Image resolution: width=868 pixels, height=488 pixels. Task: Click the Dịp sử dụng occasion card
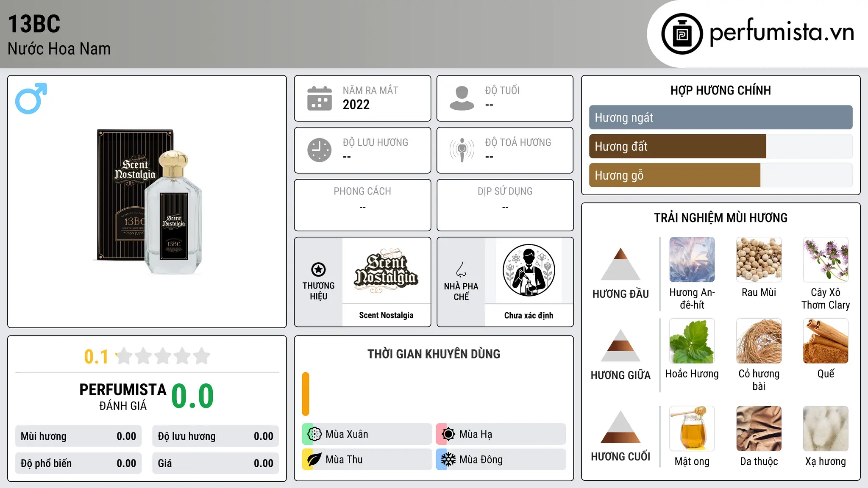(505, 205)
